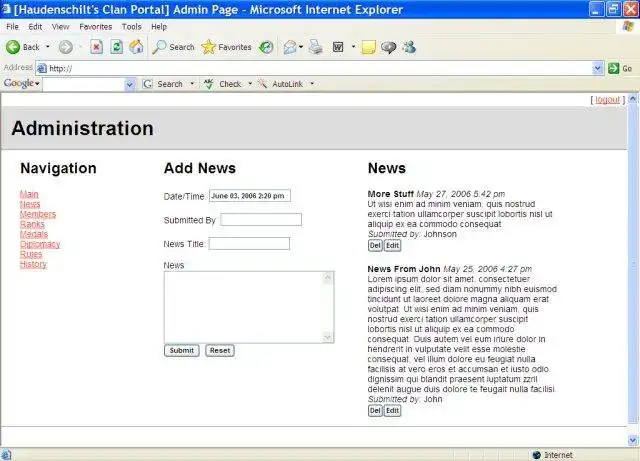Expand the Back button history arrow
The width and height of the screenshot is (640, 461).
click(48, 47)
